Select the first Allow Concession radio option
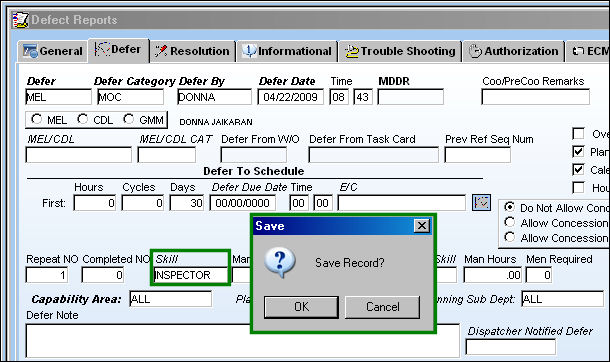The width and height of the screenshot is (610, 362). (510, 222)
